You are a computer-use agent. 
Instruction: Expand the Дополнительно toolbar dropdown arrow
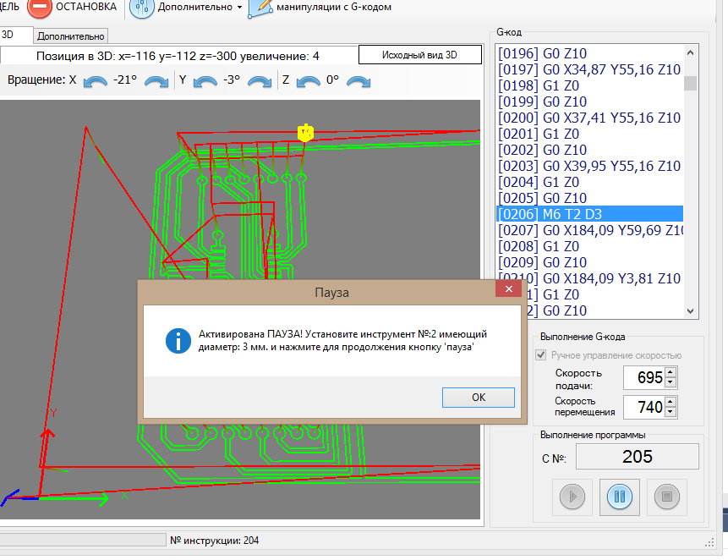239,8
